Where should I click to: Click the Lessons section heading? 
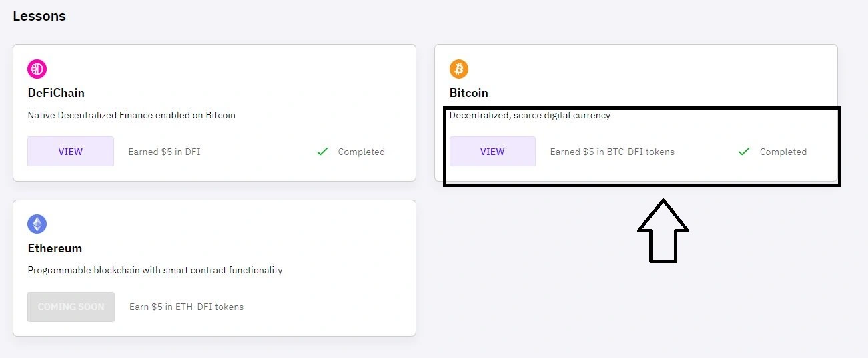pos(39,16)
